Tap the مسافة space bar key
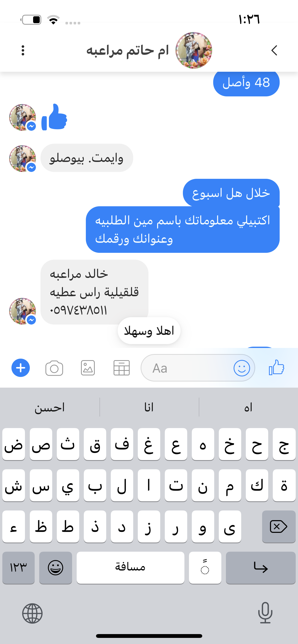Viewport: 298px width, 644px height. [130, 568]
